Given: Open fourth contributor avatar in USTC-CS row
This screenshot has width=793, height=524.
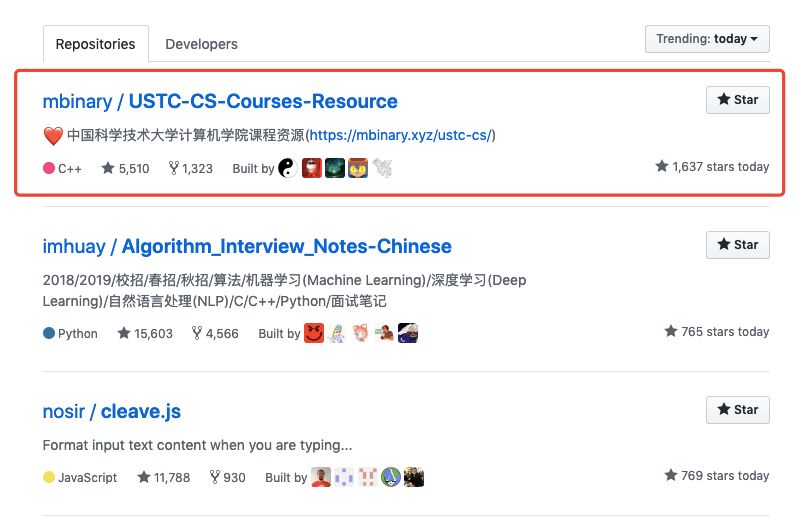Looking at the screenshot, I should [358, 168].
